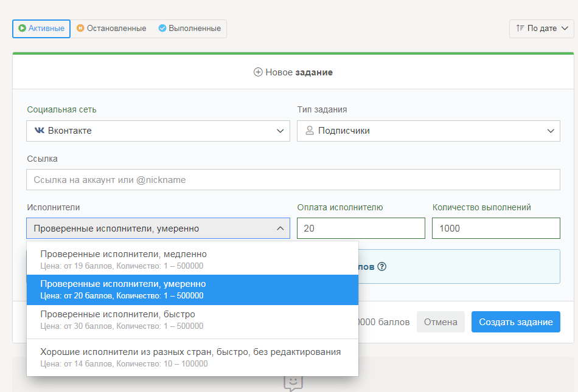Click the plus icon beside Новое задание
Image resolution: width=578 pixels, height=392 pixels.
point(258,72)
